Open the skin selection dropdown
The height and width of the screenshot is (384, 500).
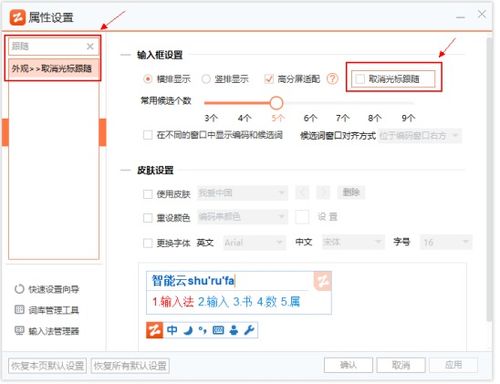click(x=242, y=193)
